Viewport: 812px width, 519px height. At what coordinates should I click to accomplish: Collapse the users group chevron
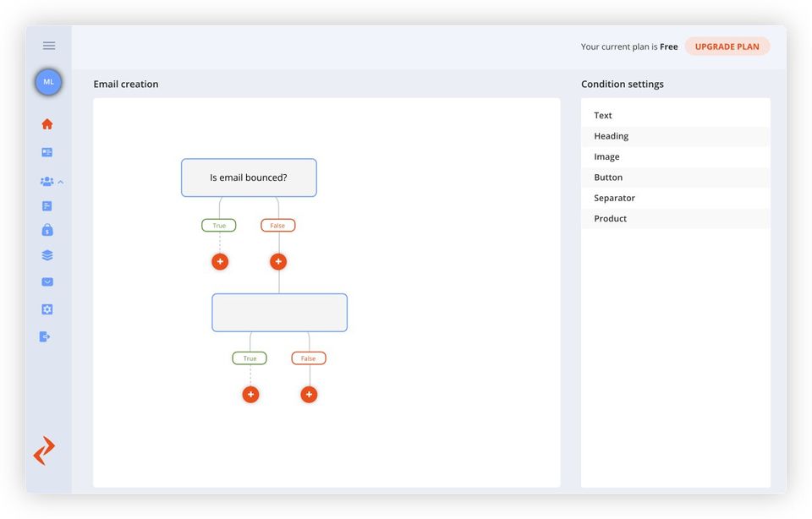[61, 182]
